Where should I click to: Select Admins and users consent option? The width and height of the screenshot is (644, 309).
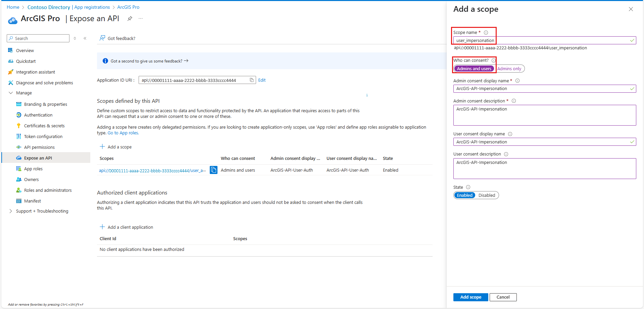[474, 69]
